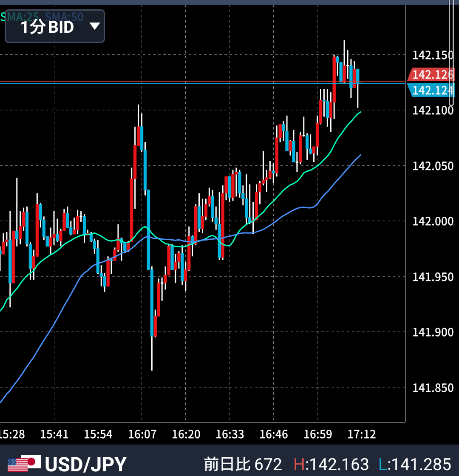
Task: Open the 1分 BID timeframe dropdown
Action: pyautogui.click(x=55, y=26)
